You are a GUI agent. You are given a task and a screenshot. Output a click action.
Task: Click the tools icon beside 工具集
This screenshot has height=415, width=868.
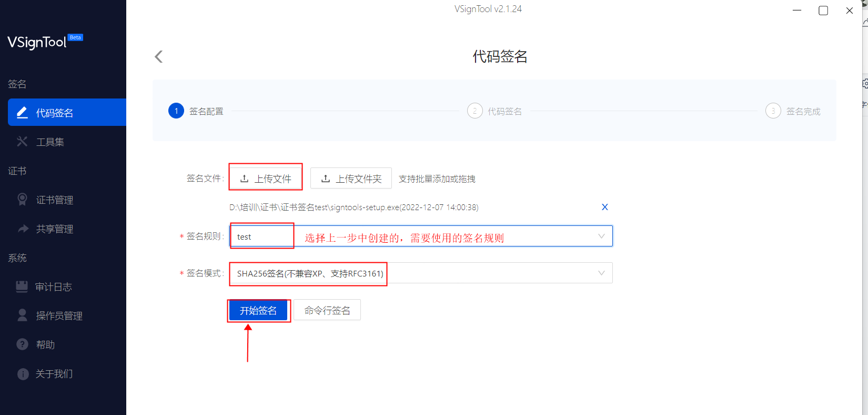pos(22,141)
